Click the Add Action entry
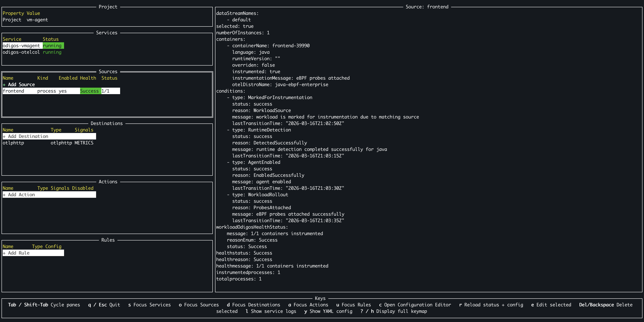 19,195
